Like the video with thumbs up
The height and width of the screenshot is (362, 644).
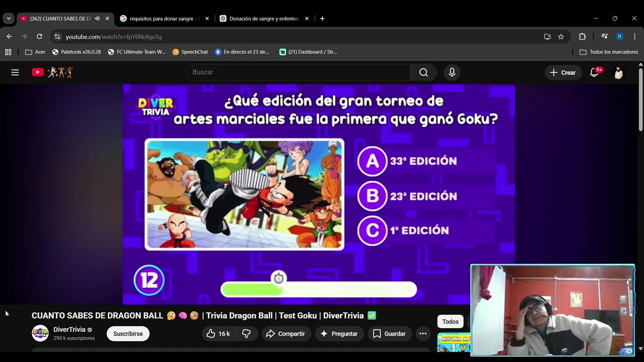click(218, 334)
